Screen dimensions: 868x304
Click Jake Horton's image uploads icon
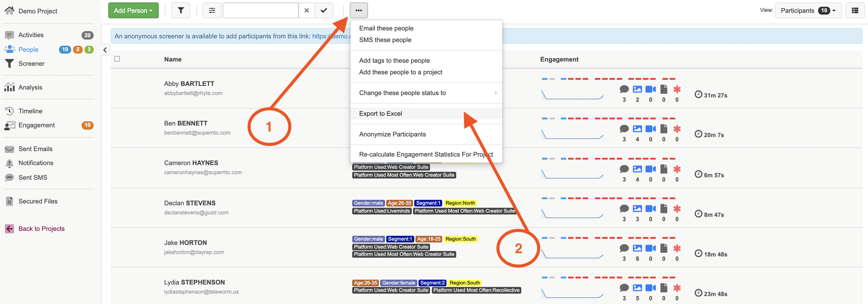point(637,248)
